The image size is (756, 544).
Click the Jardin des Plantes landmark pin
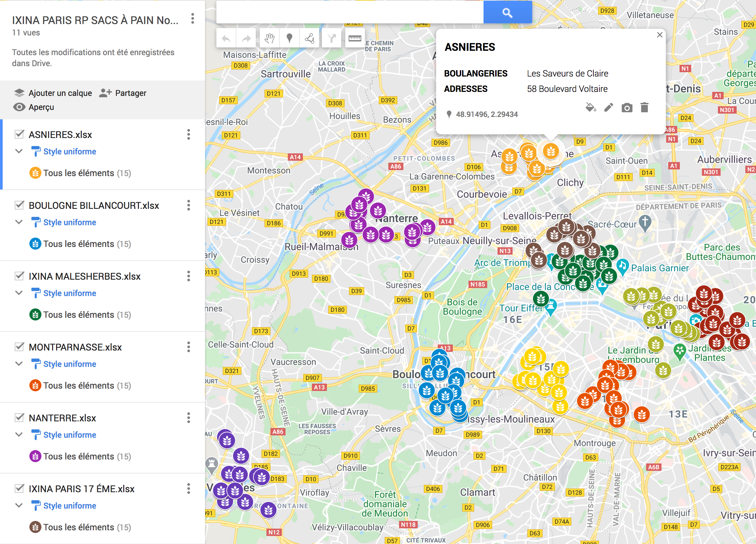pyautogui.click(x=680, y=352)
